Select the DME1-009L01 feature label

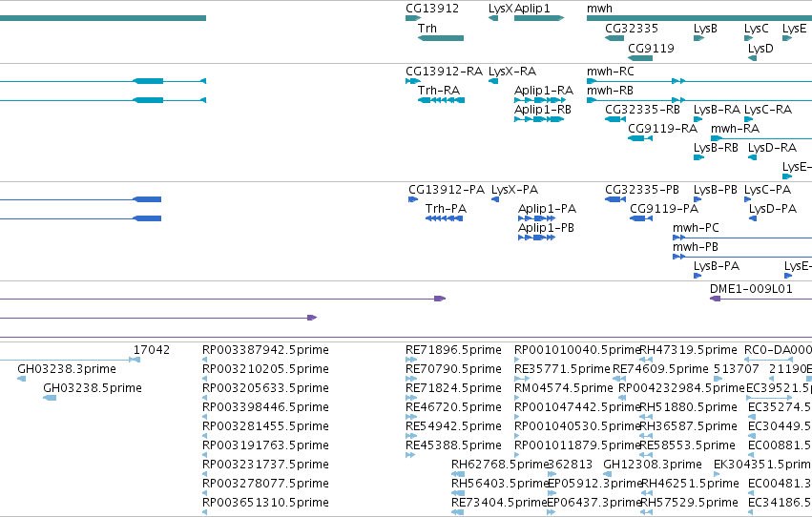point(751,289)
